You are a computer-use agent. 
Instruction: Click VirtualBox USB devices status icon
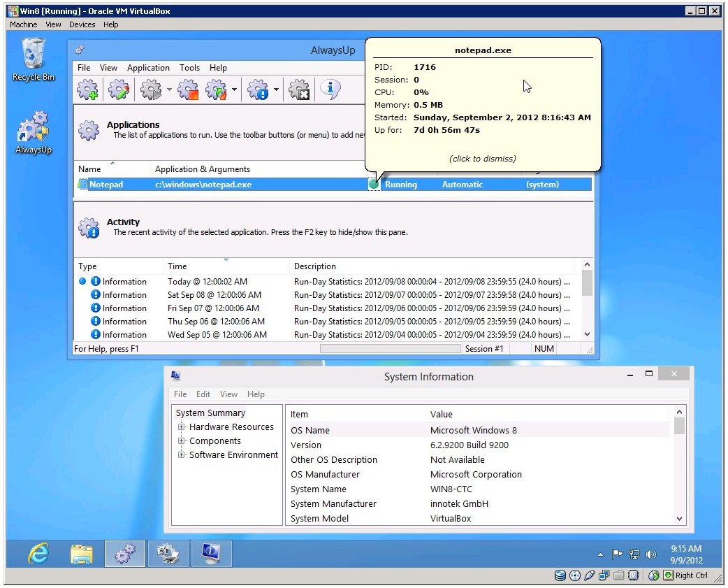coord(589,575)
